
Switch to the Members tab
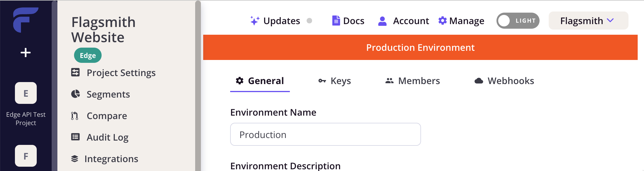[x=413, y=81]
